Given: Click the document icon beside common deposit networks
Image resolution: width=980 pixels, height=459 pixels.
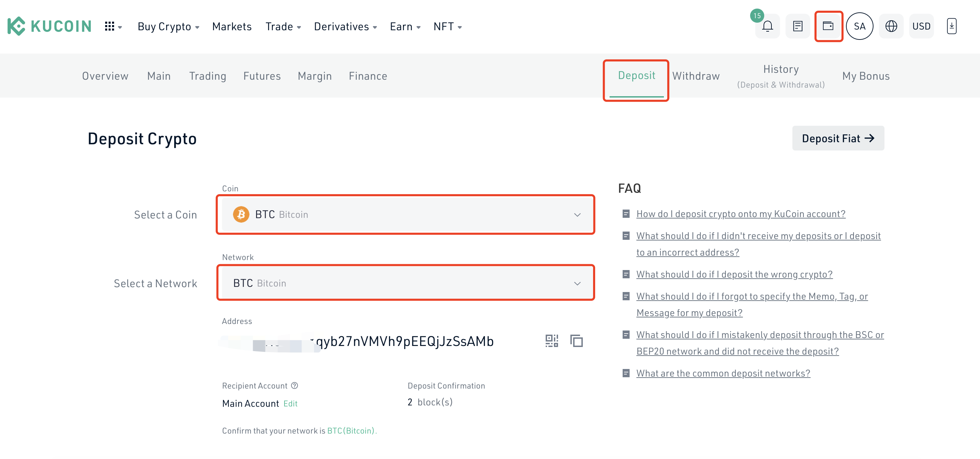Looking at the screenshot, I should [626, 373].
